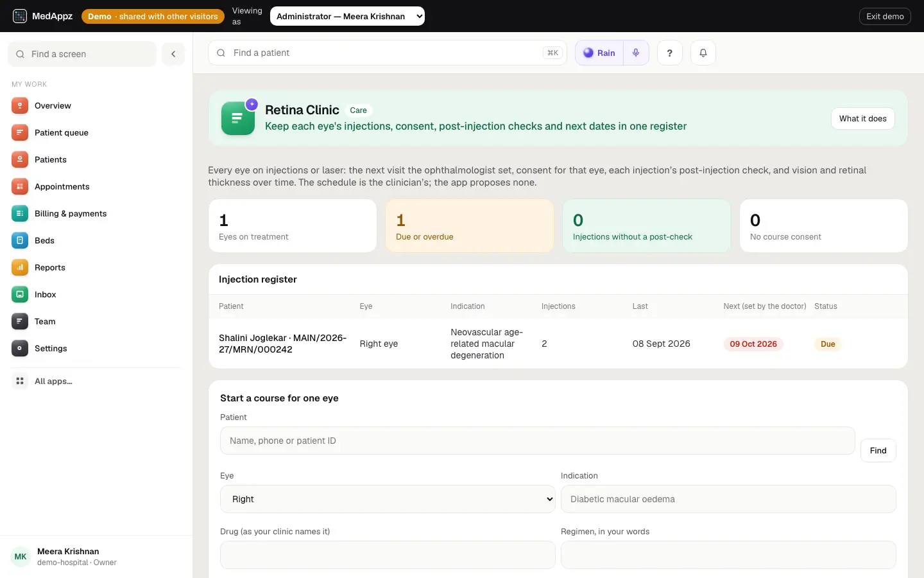Screen dimensions: 924x578
Task: Activate the microphone voice input icon
Action: pyautogui.click(x=636, y=53)
